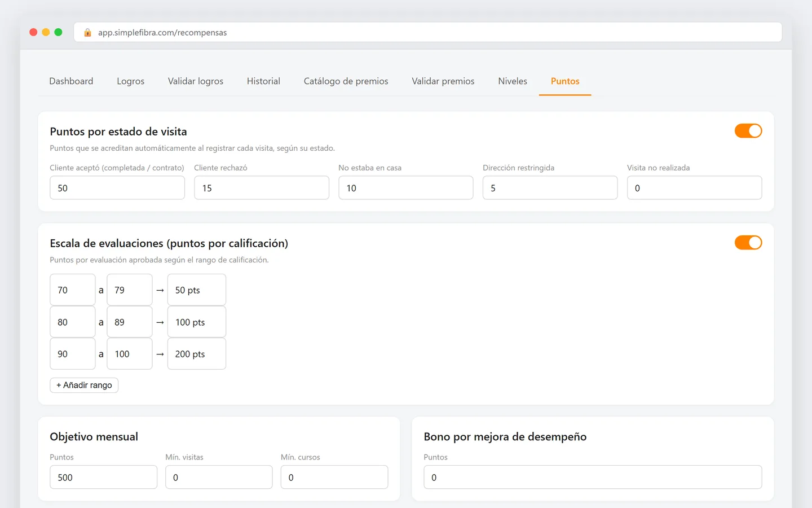
Task: Go to the Validar logros tab
Action: pyautogui.click(x=196, y=81)
